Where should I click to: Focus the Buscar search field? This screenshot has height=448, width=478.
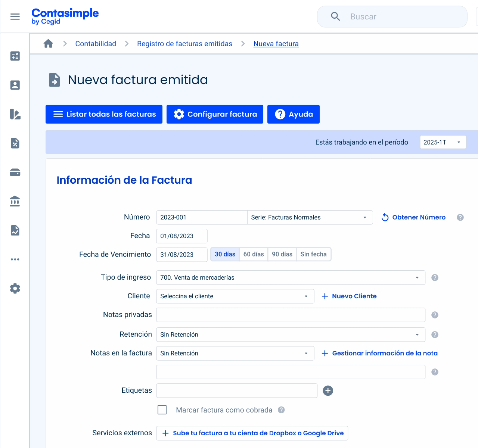coord(392,16)
